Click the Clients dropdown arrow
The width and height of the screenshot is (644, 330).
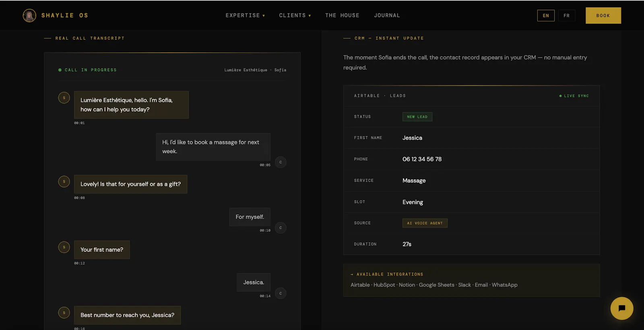click(x=310, y=16)
